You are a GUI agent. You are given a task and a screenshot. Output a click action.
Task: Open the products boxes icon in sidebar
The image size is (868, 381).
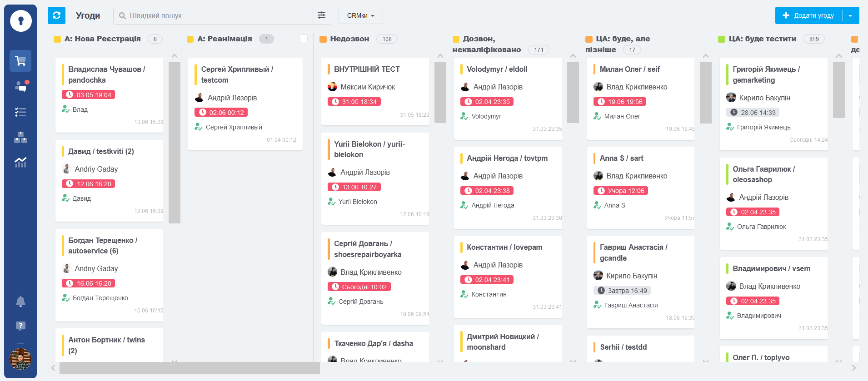pos(20,138)
